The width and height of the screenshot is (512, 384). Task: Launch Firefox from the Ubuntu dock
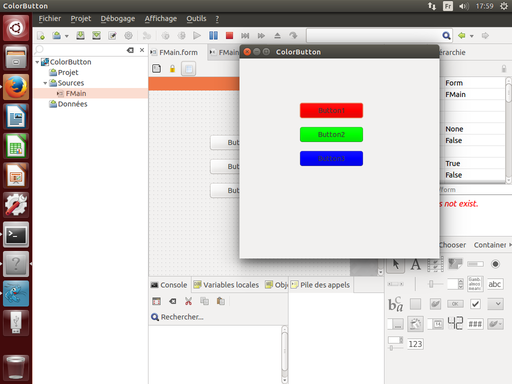16,87
